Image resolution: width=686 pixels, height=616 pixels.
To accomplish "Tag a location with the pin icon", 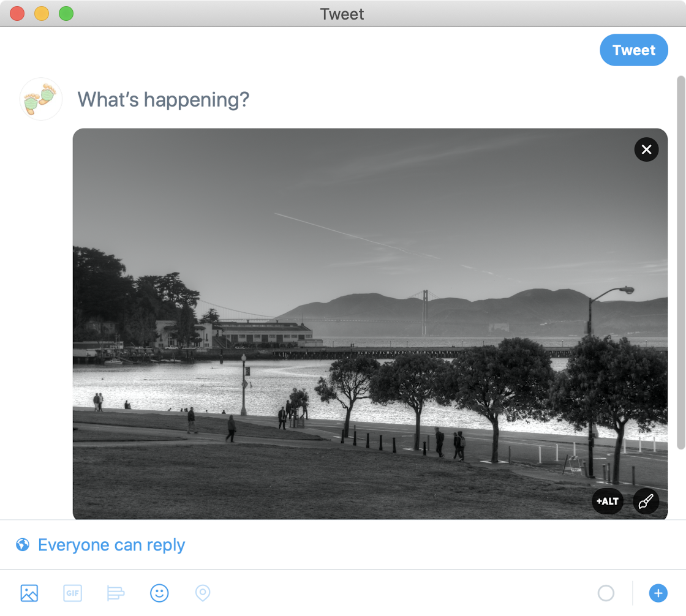I will (202, 593).
